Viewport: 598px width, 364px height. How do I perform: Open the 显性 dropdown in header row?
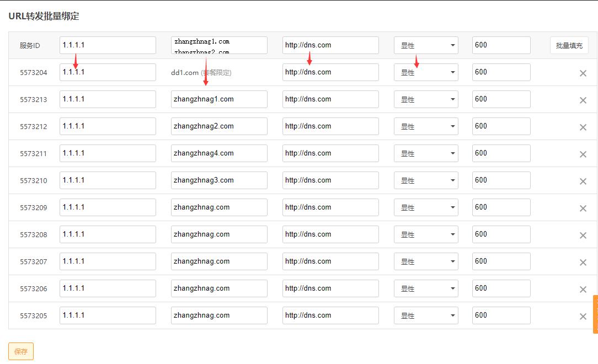(x=425, y=45)
